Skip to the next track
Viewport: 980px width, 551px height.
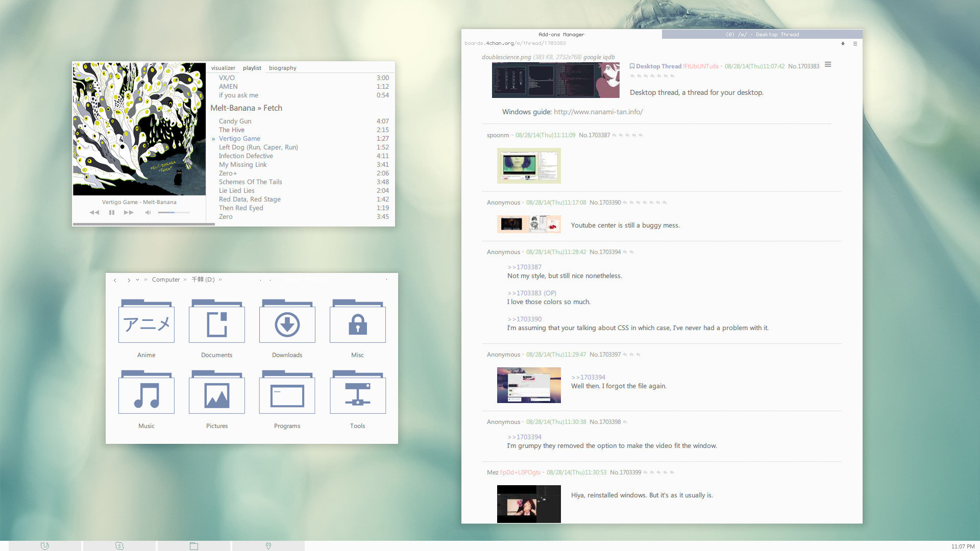click(x=129, y=212)
